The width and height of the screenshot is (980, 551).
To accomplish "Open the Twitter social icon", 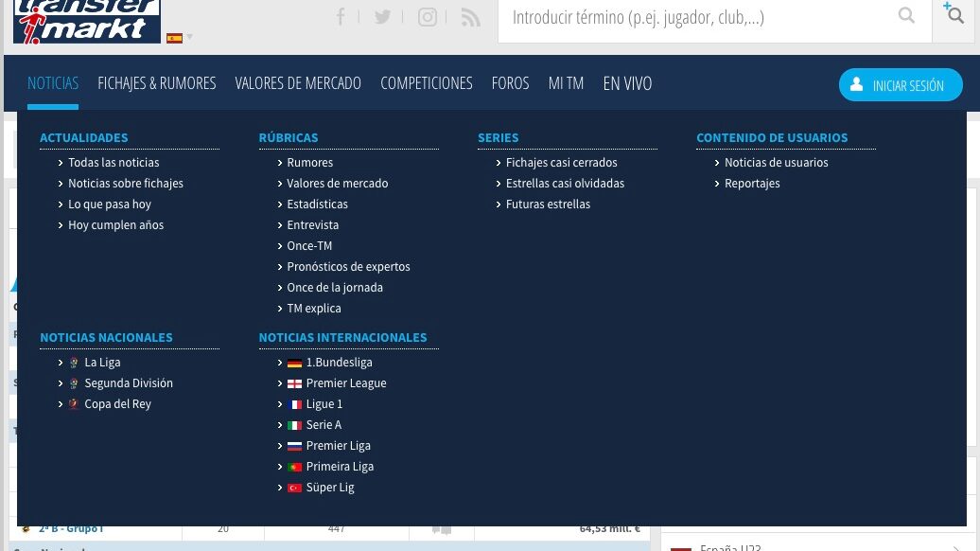I will [382, 17].
